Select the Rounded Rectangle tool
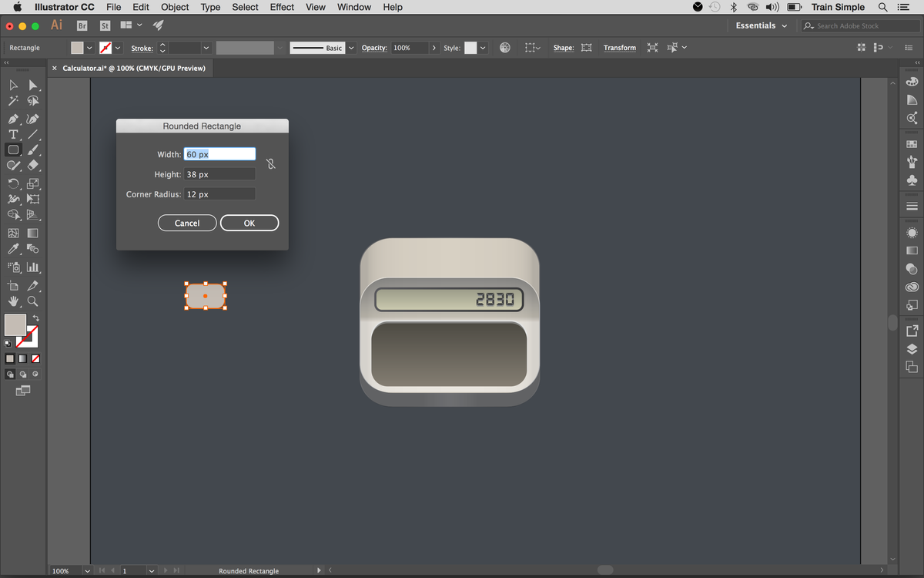The image size is (924, 578). (13, 150)
